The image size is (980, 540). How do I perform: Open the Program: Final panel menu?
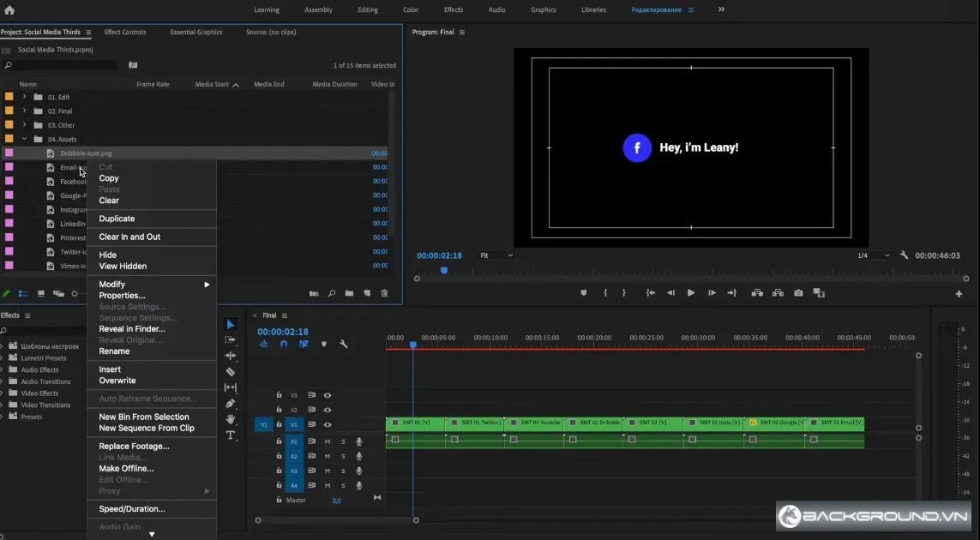click(x=462, y=32)
